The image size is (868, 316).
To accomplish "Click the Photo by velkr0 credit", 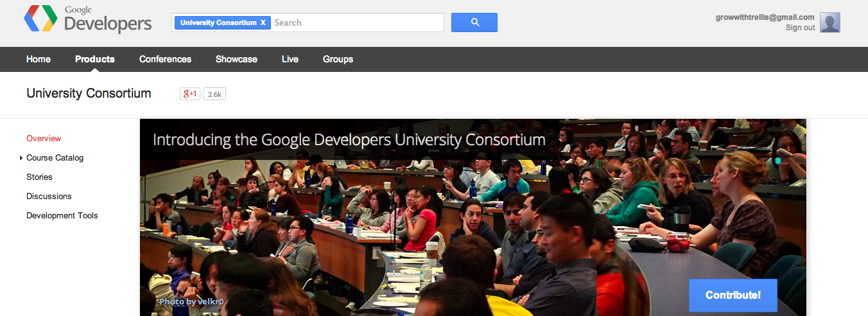I will [x=191, y=301].
